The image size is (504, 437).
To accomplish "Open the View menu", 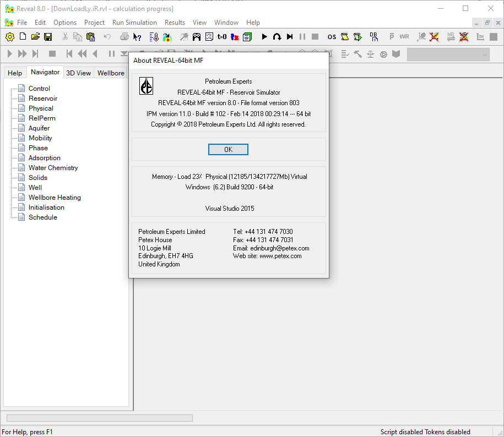I will 199,23.
